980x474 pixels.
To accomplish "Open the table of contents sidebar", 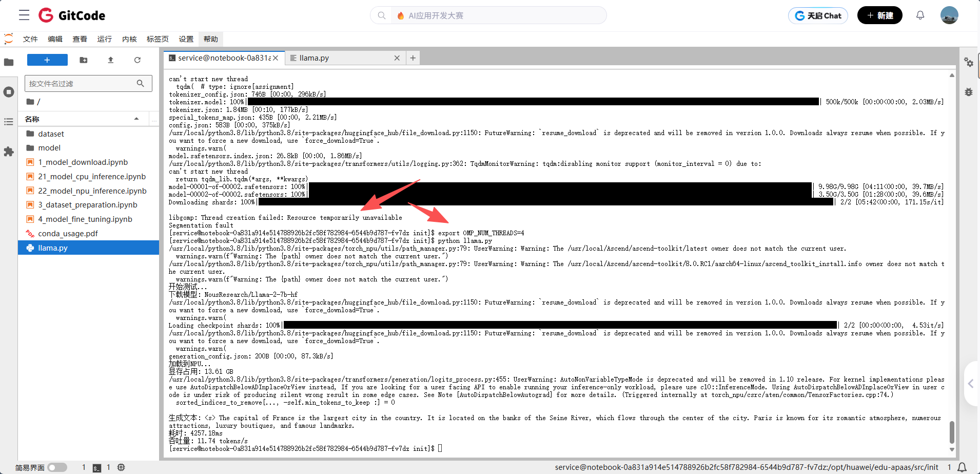I will tap(9, 122).
